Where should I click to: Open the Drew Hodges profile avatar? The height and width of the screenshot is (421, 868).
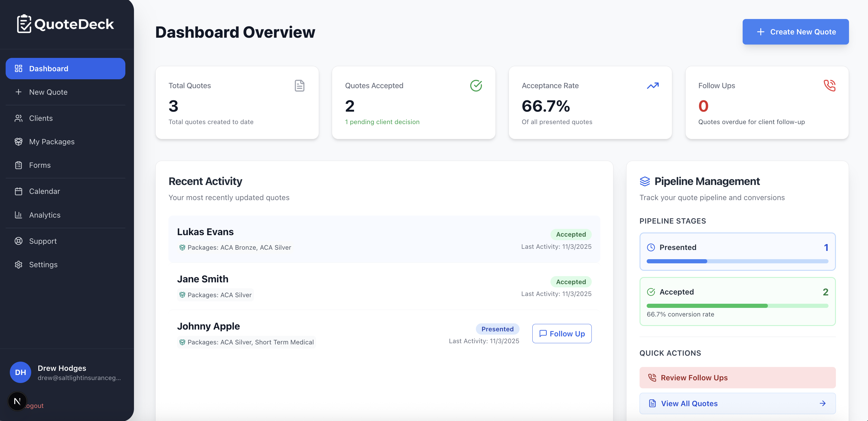tap(20, 372)
